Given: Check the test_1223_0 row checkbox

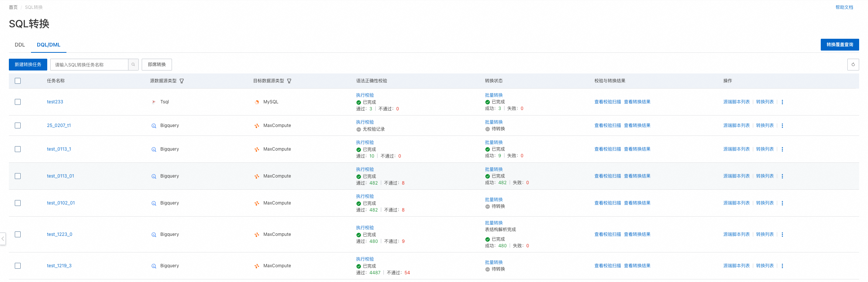Looking at the screenshot, I should 18,234.
